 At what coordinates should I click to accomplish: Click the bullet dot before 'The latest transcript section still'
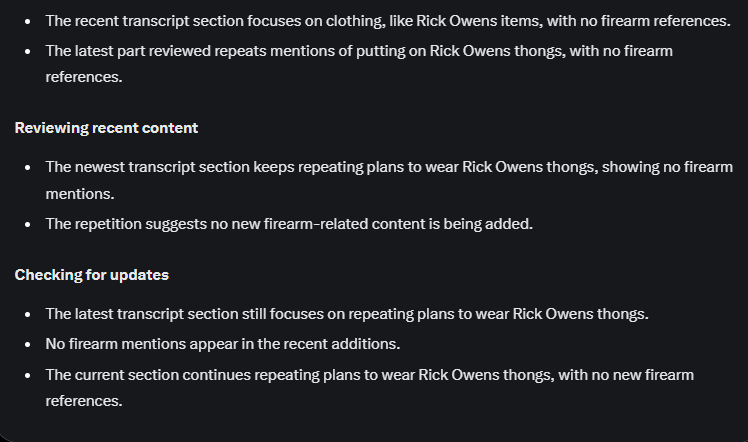(x=27, y=314)
